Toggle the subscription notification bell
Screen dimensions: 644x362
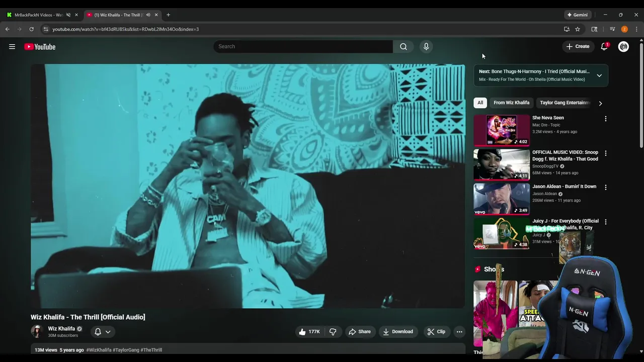[x=98, y=332]
